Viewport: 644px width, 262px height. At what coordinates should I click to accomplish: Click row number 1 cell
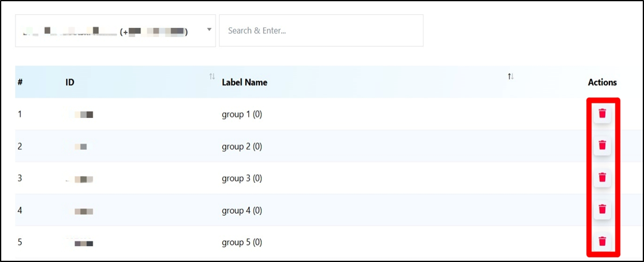[x=20, y=114]
